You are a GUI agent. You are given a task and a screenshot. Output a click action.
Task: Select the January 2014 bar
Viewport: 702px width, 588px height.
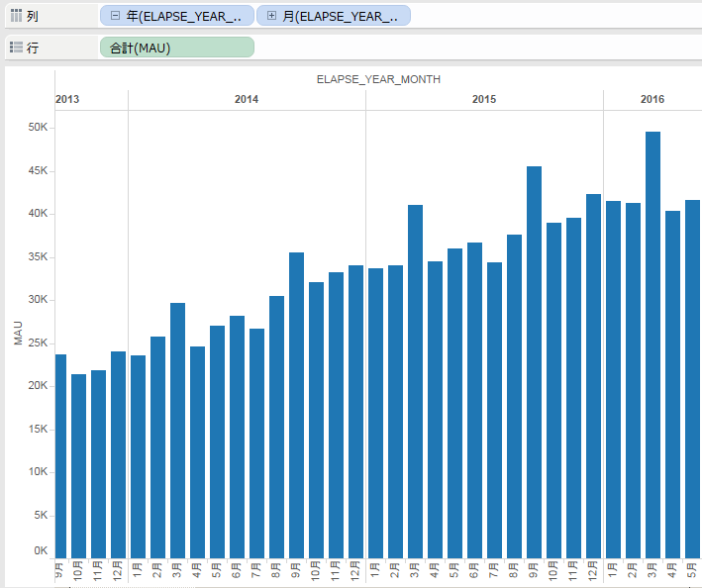pos(138,457)
